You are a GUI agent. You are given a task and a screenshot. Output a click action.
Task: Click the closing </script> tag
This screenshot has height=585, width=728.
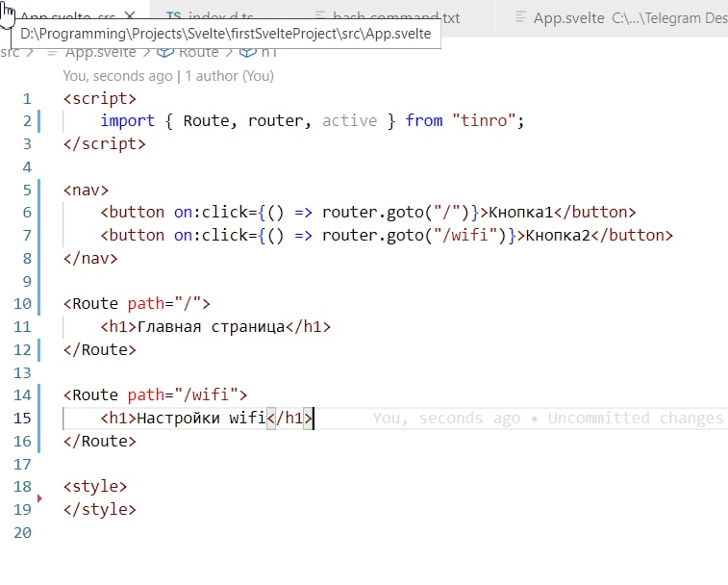[105, 143]
